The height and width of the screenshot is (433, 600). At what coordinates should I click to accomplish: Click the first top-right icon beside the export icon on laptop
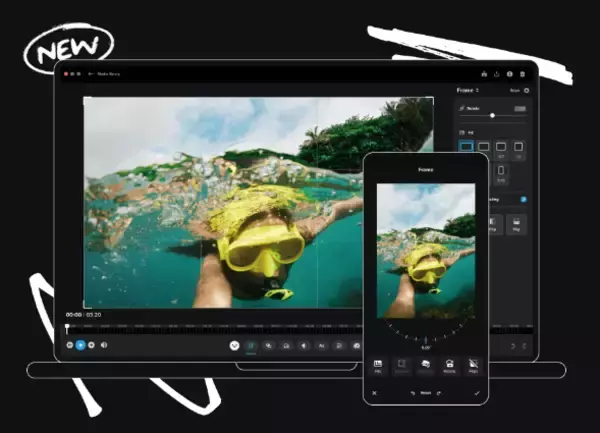point(484,74)
